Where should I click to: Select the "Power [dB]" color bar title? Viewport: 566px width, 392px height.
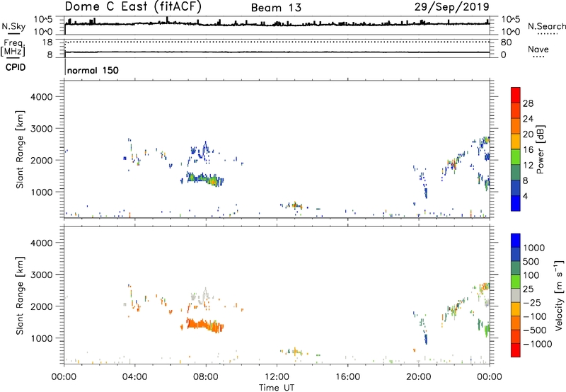(x=541, y=149)
